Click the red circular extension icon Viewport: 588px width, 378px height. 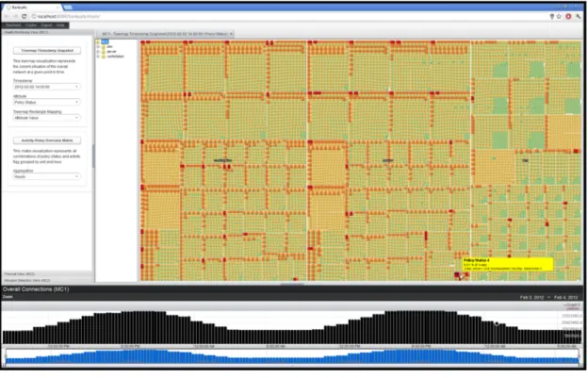pyautogui.click(x=568, y=17)
